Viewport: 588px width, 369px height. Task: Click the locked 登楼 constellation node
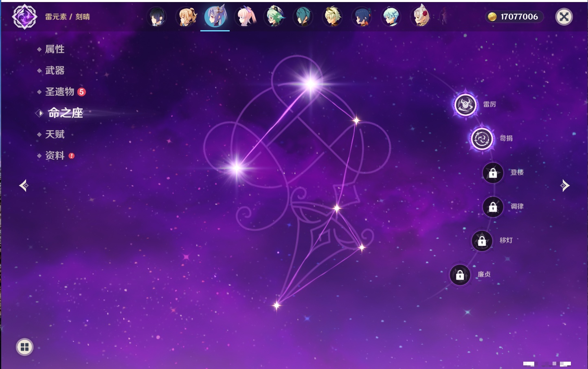(x=493, y=173)
